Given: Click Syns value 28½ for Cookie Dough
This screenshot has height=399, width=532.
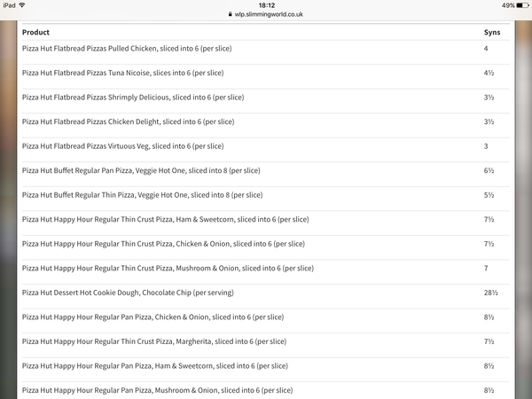Looking at the screenshot, I should pyautogui.click(x=490, y=293).
